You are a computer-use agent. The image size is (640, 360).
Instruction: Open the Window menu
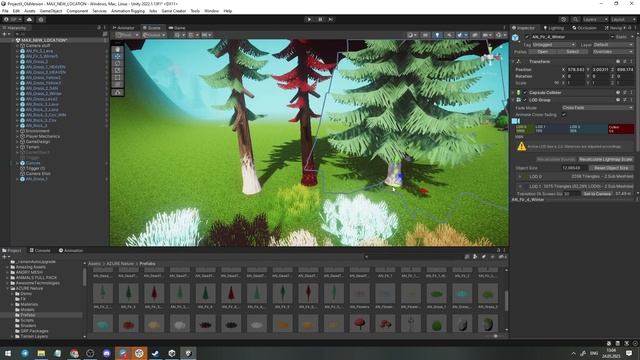tap(211, 11)
